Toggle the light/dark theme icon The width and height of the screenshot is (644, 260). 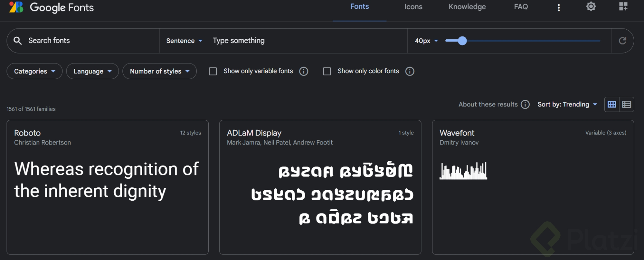591,6
